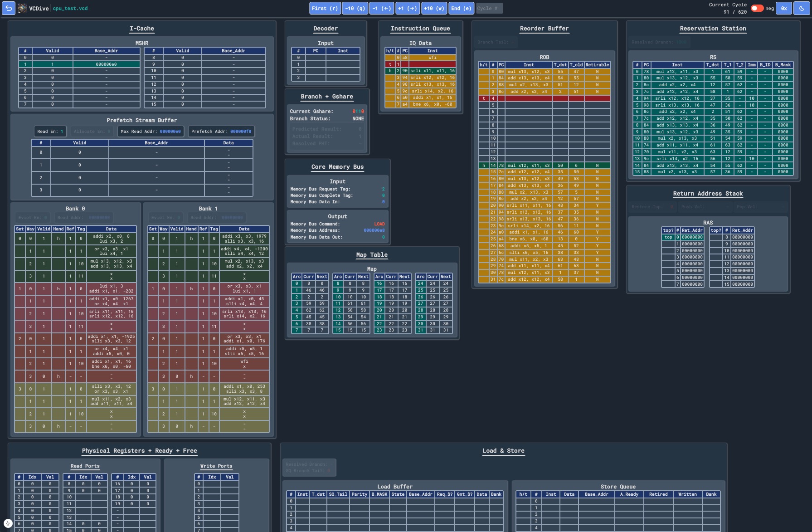Click the Prefetch Stream Buffer heading
The width and height of the screenshot is (812, 532).
click(141, 120)
